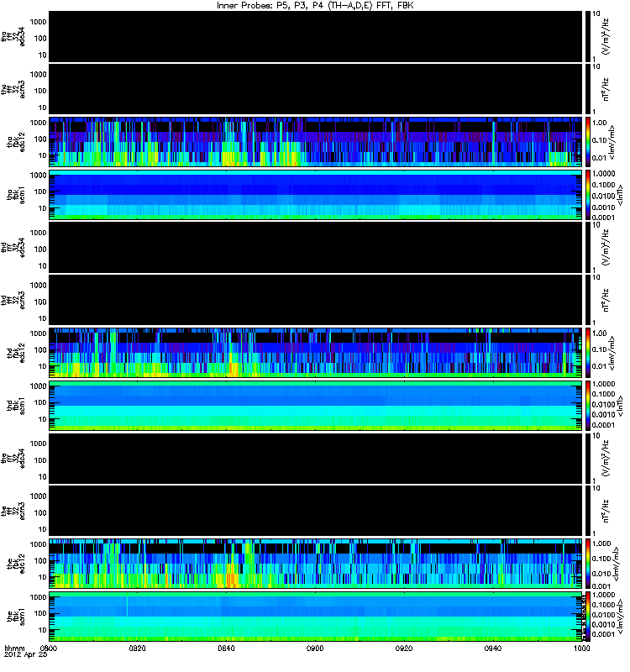
Task: Click the '10' tick on the fbk scm1 axis
Action: coord(43,631)
